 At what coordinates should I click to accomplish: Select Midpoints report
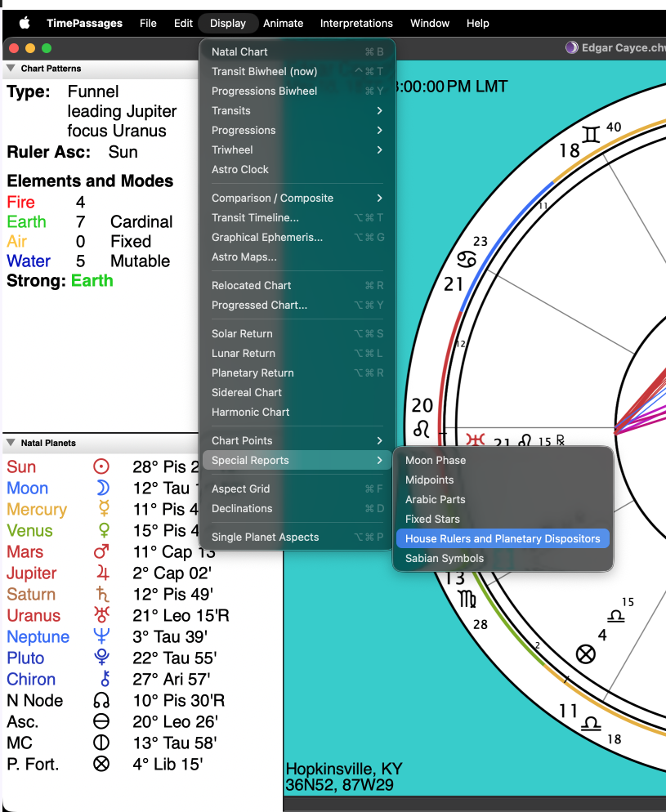(x=503, y=480)
